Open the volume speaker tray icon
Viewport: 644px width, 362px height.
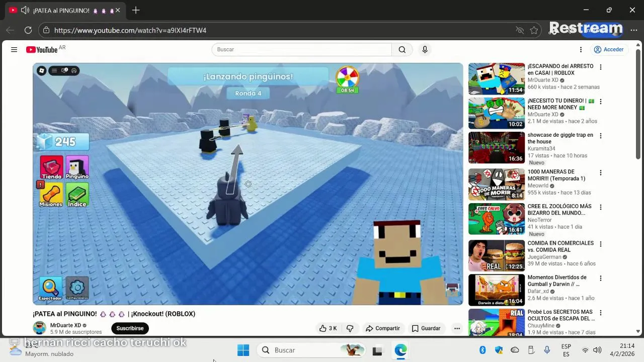pyautogui.click(x=597, y=350)
